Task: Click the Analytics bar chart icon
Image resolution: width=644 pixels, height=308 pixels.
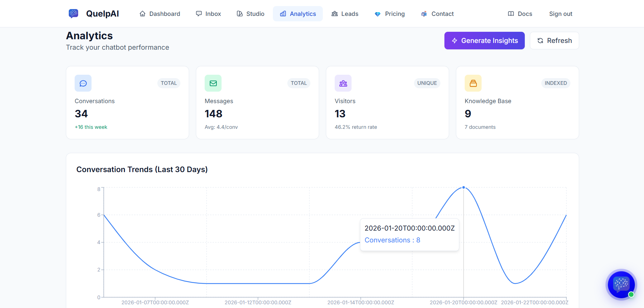Action: (x=283, y=14)
